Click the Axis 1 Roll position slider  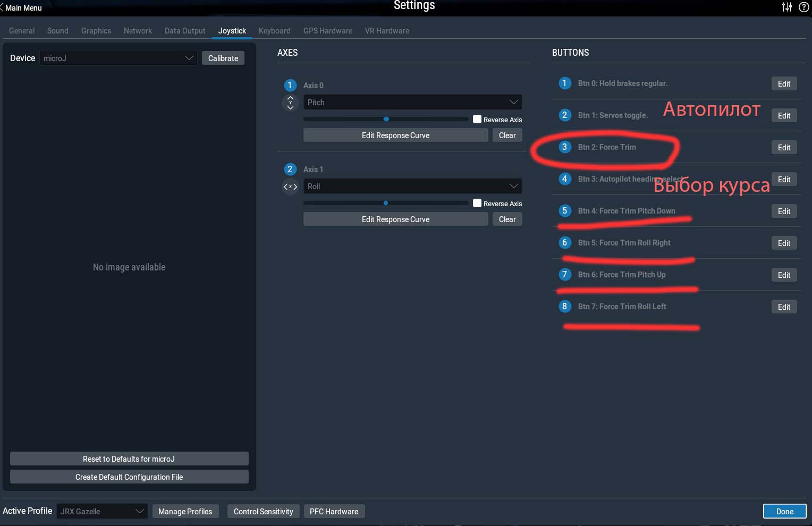click(x=386, y=203)
